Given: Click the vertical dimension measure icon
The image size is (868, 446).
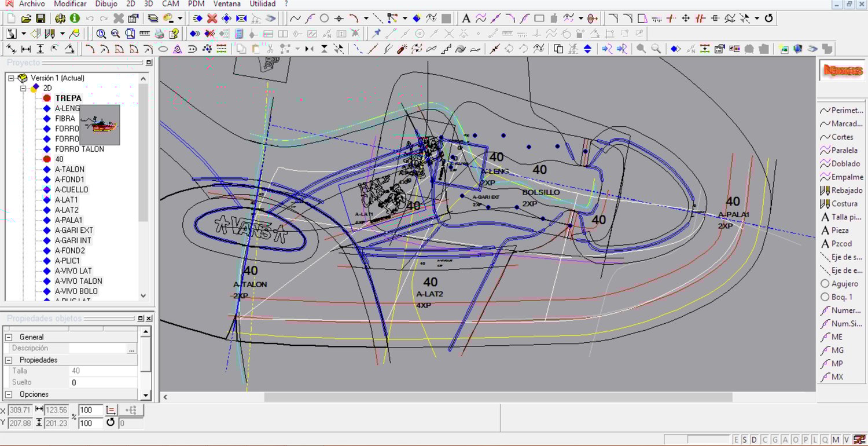Looking at the screenshot, I should click(x=40, y=49).
